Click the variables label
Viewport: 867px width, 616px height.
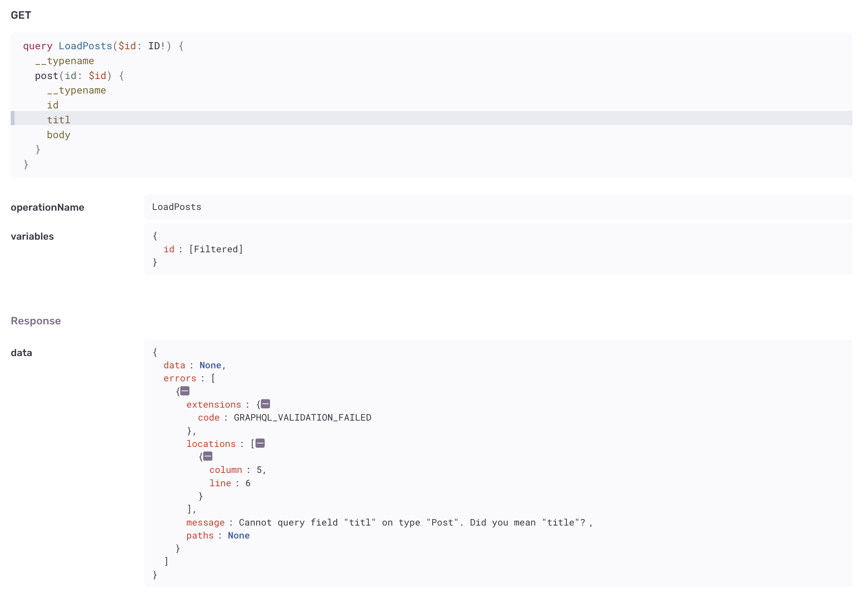(32, 236)
